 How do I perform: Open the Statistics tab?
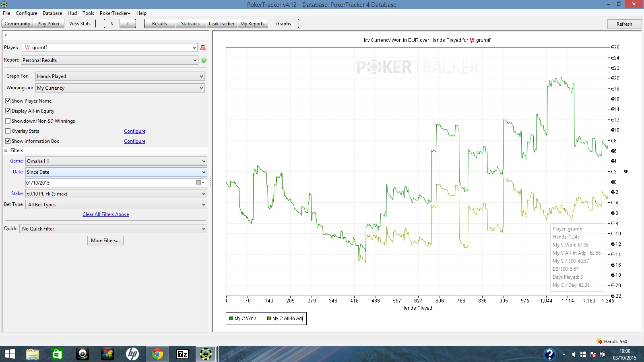pos(190,24)
